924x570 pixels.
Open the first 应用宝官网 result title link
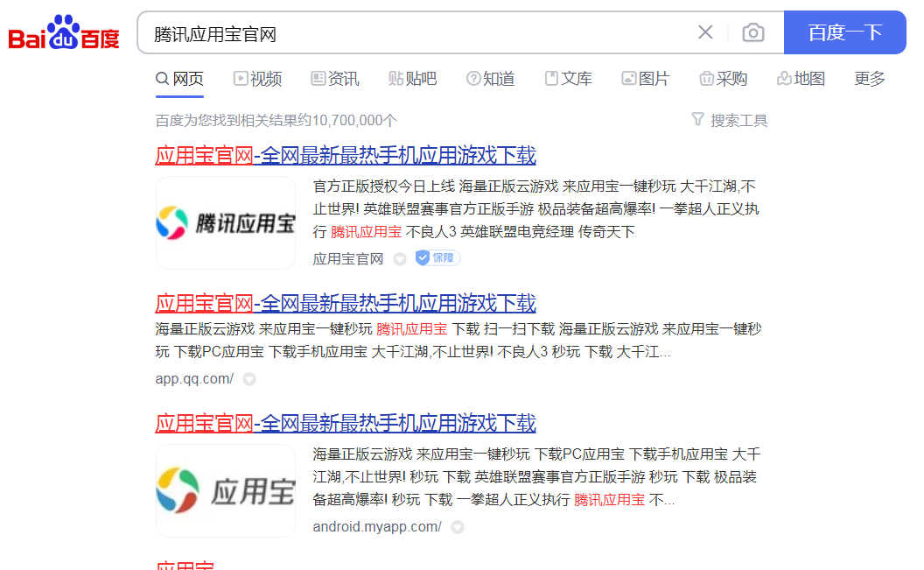click(x=346, y=156)
